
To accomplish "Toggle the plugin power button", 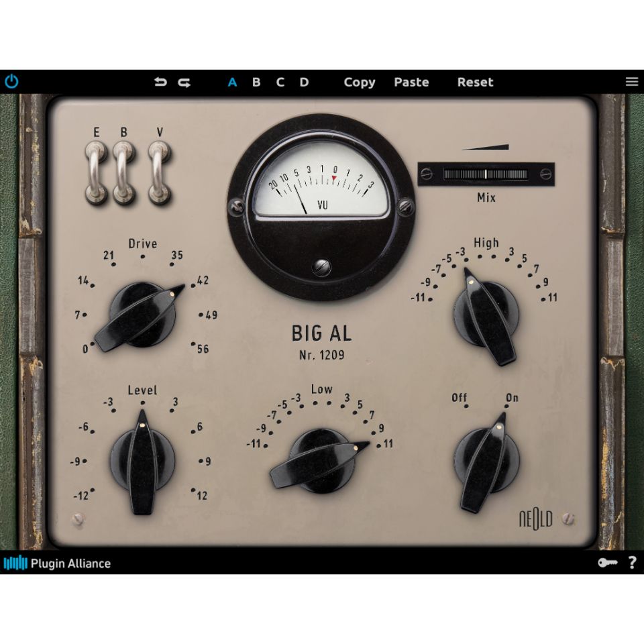I will pyautogui.click(x=11, y=81).
